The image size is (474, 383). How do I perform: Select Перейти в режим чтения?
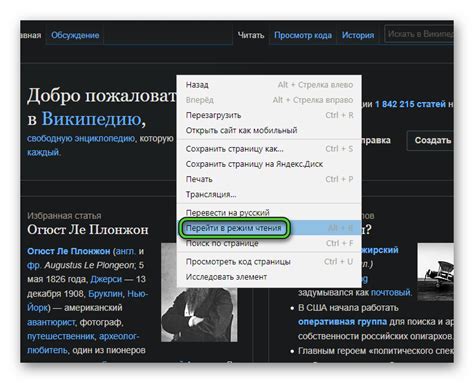click(269, 228)
